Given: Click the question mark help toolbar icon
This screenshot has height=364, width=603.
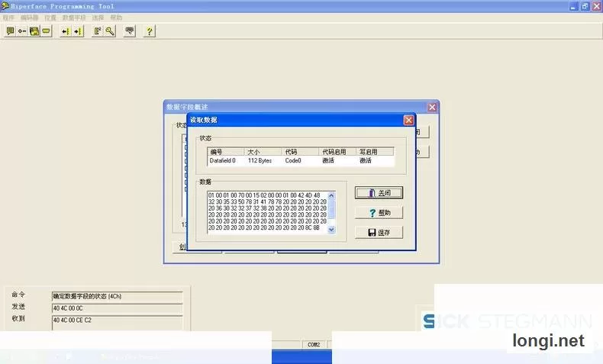Looking at the screenshot, I should point(150,31).
